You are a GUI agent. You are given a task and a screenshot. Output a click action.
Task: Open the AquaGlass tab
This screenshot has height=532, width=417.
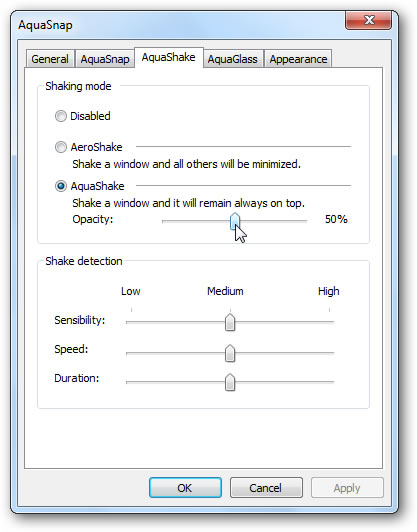pos(232,59)
